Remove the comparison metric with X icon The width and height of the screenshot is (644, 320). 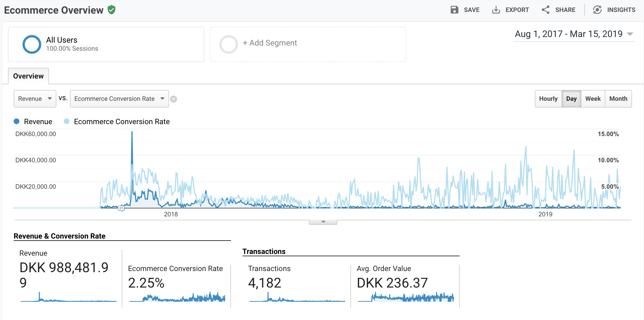pyautogui.click(x=174, y=99)
